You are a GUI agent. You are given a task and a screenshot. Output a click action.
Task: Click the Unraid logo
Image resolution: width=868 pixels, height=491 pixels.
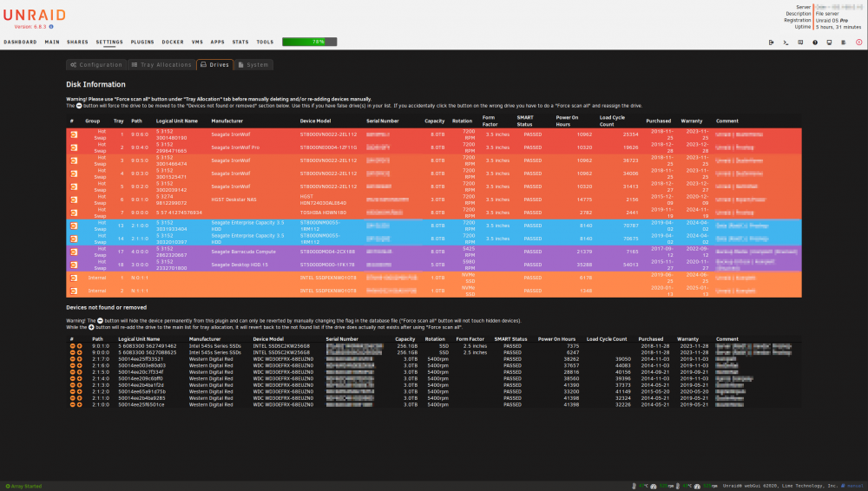35,15
